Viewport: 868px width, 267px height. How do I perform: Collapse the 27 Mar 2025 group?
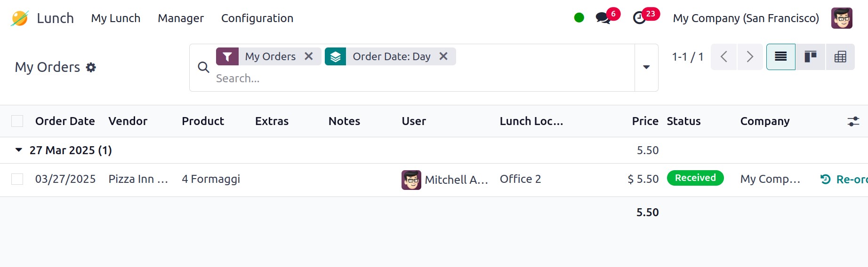click(19, 150)
